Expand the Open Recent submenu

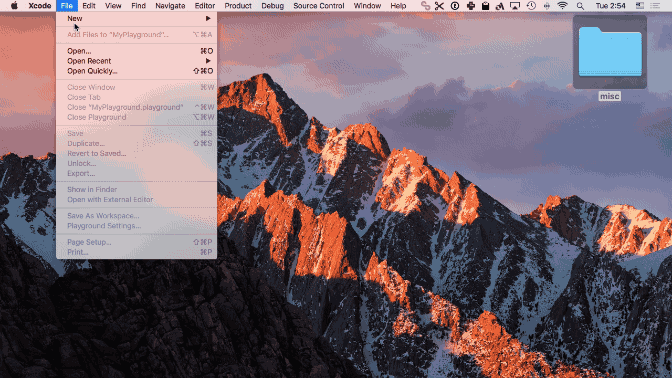click(x=136, y=61)
